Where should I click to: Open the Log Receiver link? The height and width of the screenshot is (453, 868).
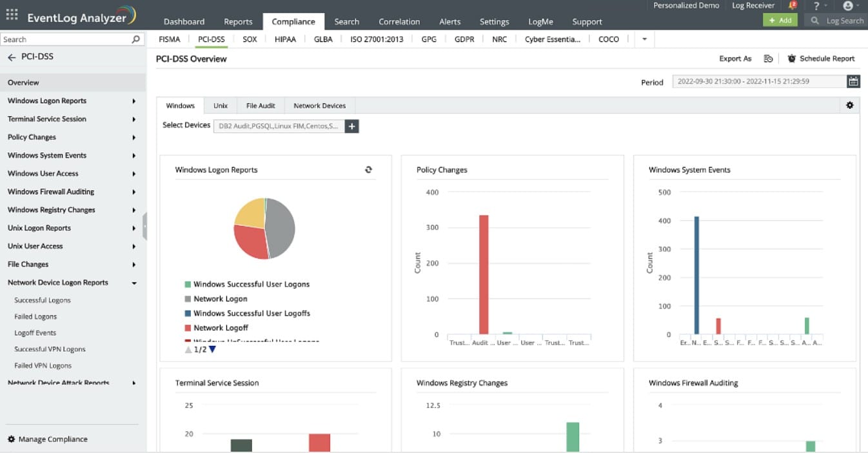point(753,6)
